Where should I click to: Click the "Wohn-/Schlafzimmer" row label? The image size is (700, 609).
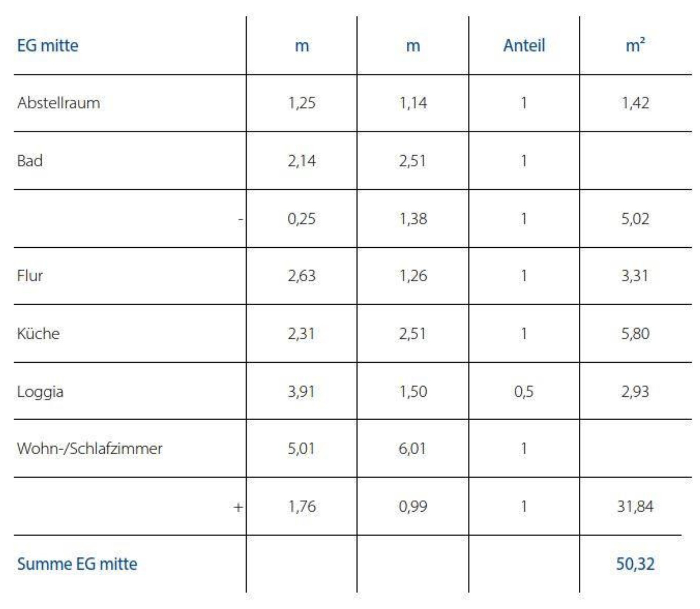point(89,448)
